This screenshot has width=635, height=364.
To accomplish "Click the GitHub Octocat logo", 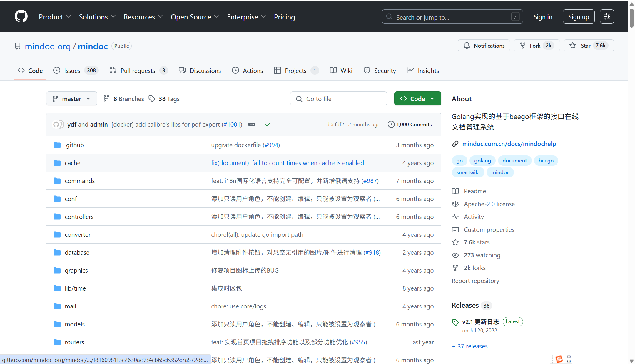I will [x=21, y=16].
